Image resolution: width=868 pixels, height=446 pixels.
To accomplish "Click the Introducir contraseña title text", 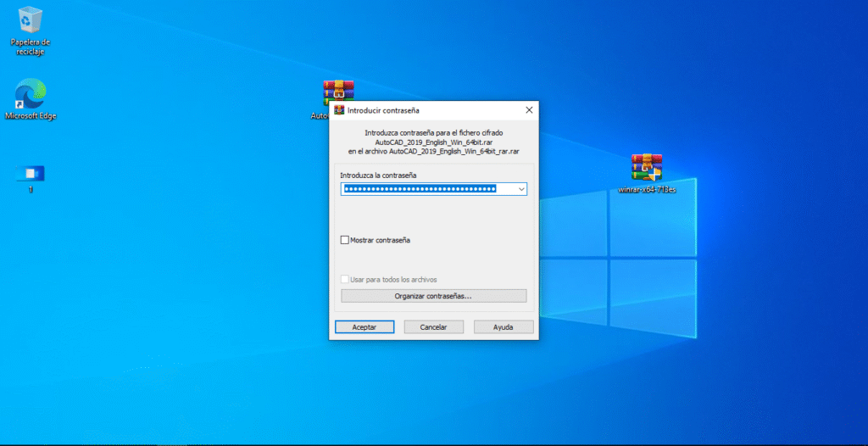I will coord(383,110).
